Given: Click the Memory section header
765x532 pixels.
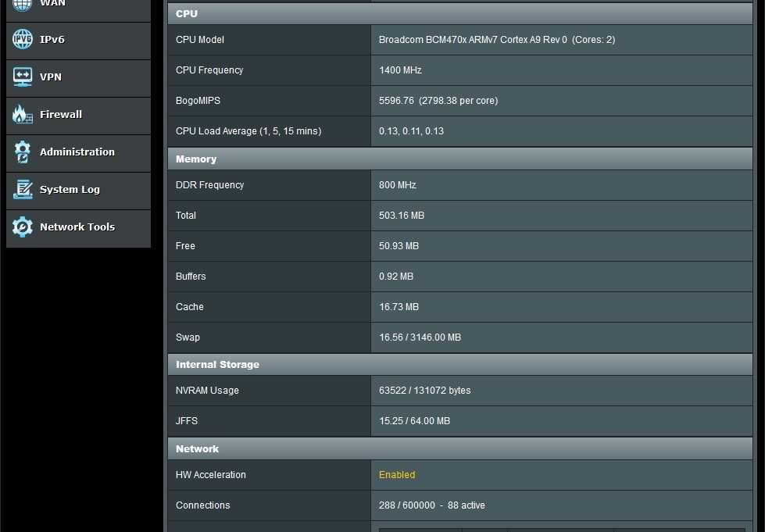Looking at the screenshot, I should pos(460,159).
